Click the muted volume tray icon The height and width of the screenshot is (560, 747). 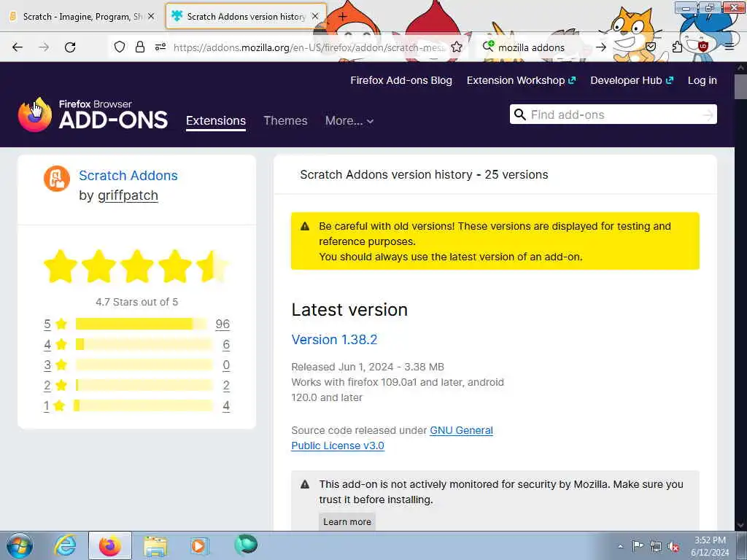pyautogui.click(x=673, y=546)
